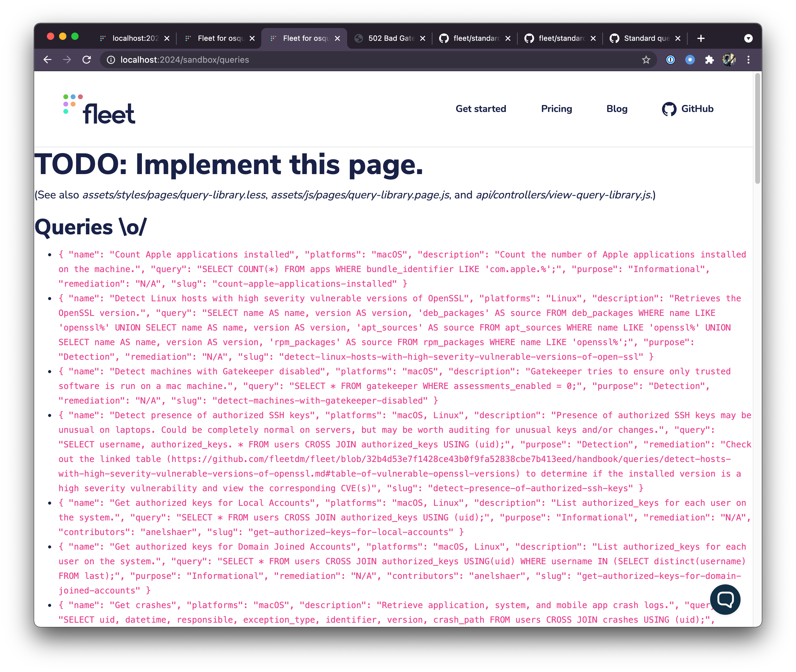This screenshot has width=796, height=672.
Task: Open the browser Extensions puzzle icon
Action: (x=710, y=59)
